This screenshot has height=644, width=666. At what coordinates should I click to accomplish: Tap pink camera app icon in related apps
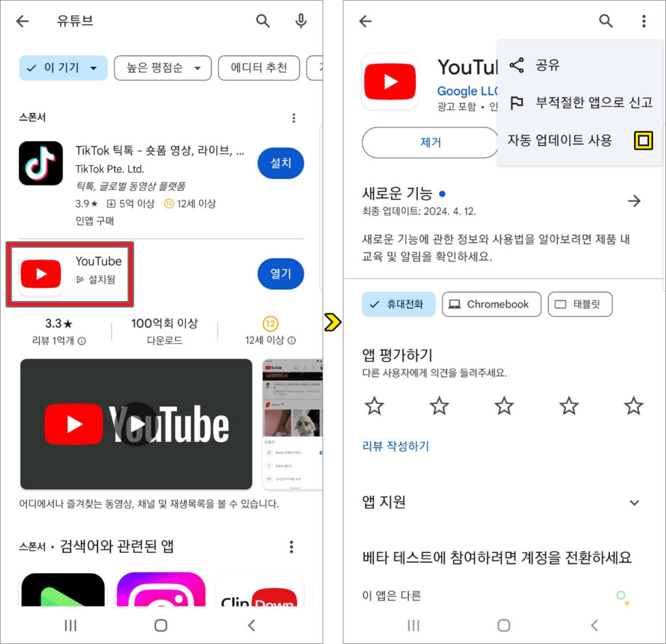161,589
